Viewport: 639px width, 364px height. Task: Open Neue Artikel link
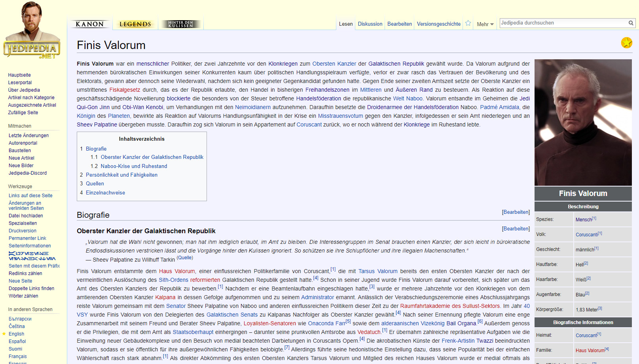[x=21, y=158]
